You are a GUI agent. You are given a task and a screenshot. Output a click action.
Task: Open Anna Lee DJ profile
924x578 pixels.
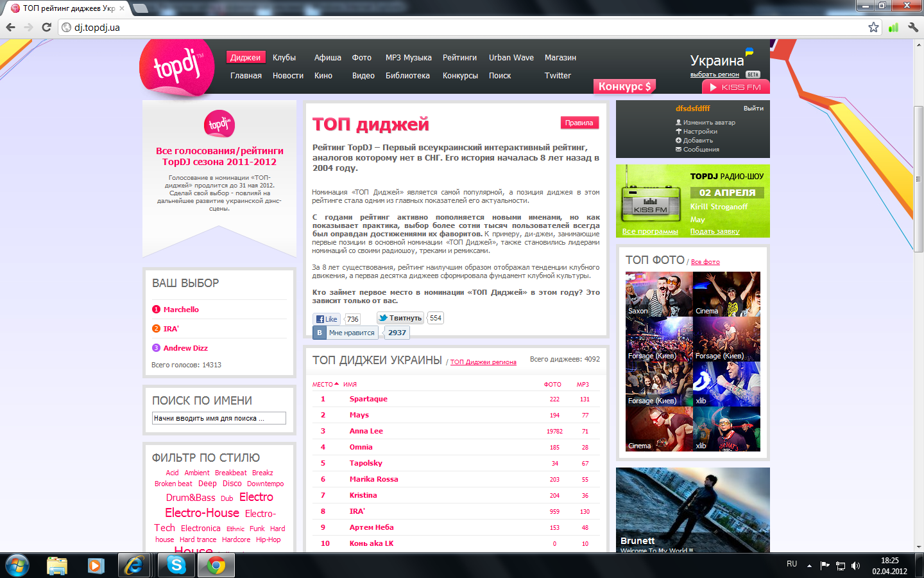pos(366,431)
